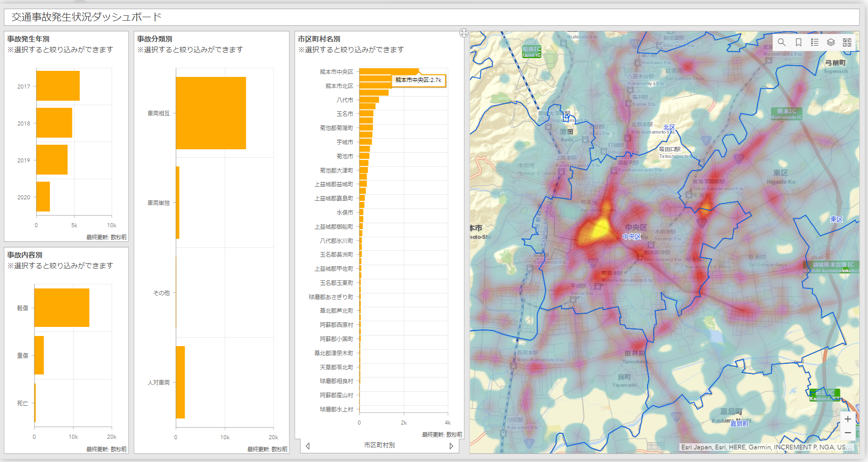Zoom out on the map

[848, 433]
